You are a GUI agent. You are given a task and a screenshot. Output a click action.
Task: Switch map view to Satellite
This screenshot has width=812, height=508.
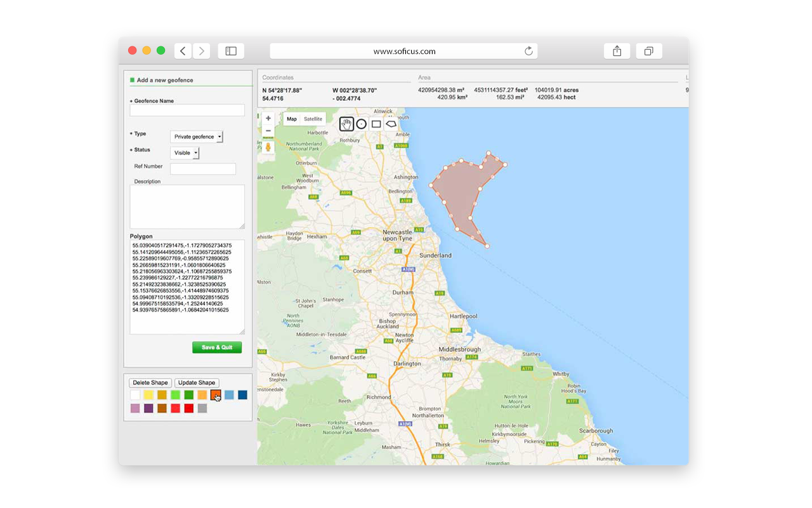(x=313, y=119)
